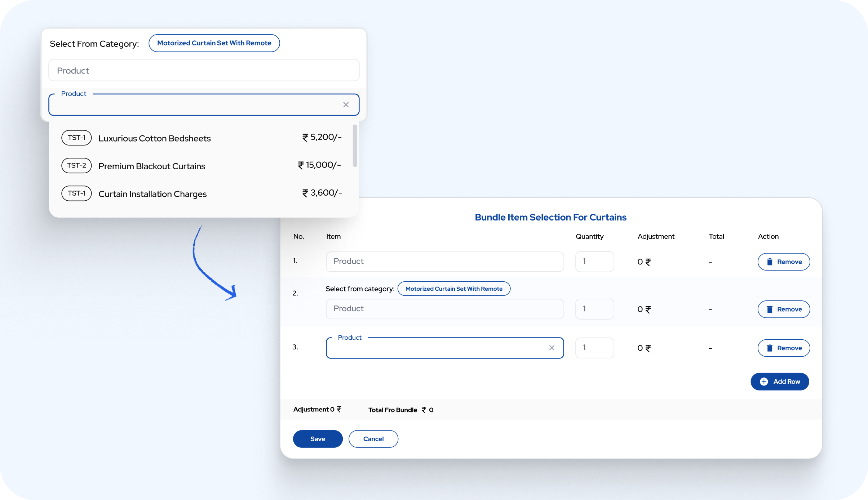Save the bundle item selection
868x500 pixels.
[x=318, y=439]
